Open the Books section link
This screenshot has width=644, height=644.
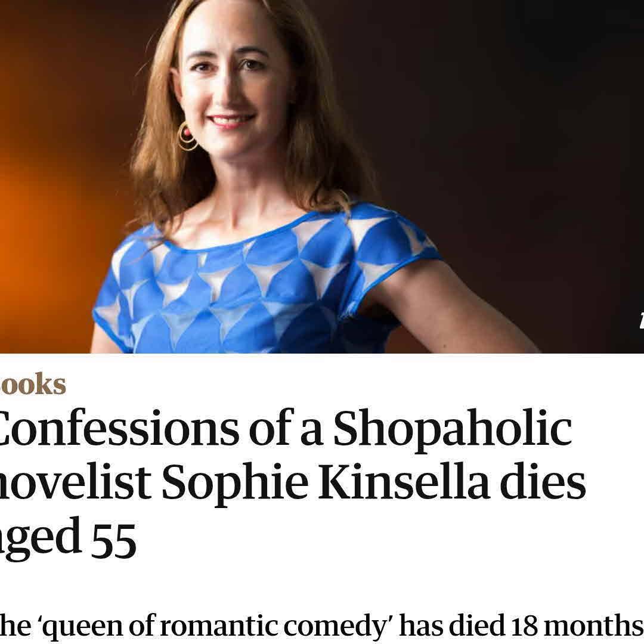pyautogui.click(x=32, y=385)
